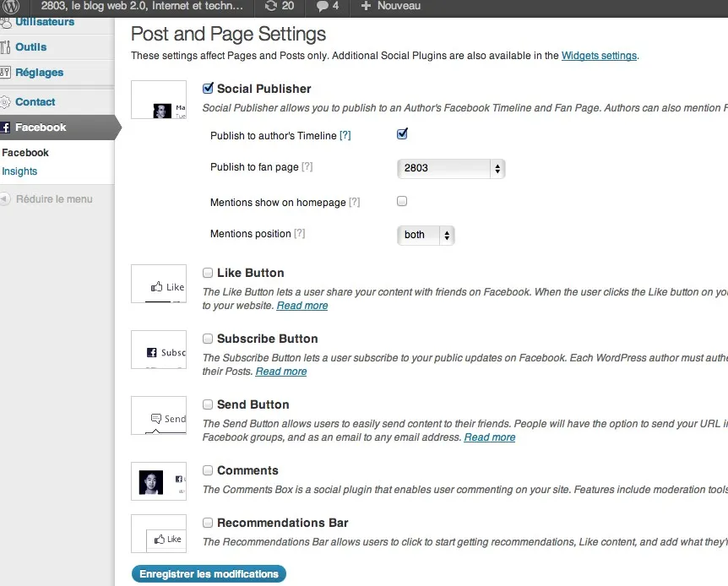Click Enregistrer les modifications button
Screen dimensions: 728x586
click(x=209, y=574)
